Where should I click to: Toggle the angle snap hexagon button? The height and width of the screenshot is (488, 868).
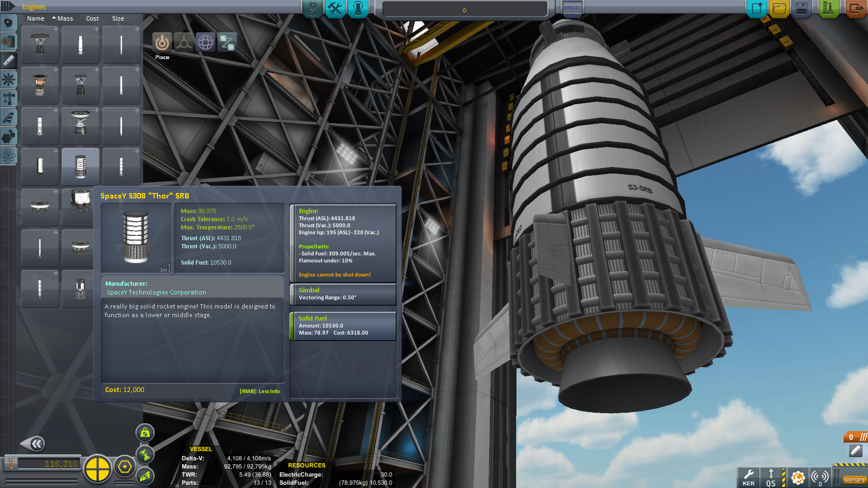(x=125, y=467)
